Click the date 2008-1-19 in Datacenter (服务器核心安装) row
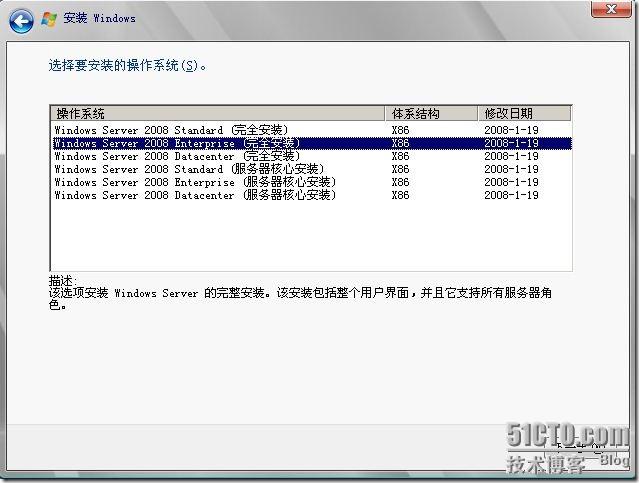This screenshot has height=483, width=639. click(x=511, y=195)
